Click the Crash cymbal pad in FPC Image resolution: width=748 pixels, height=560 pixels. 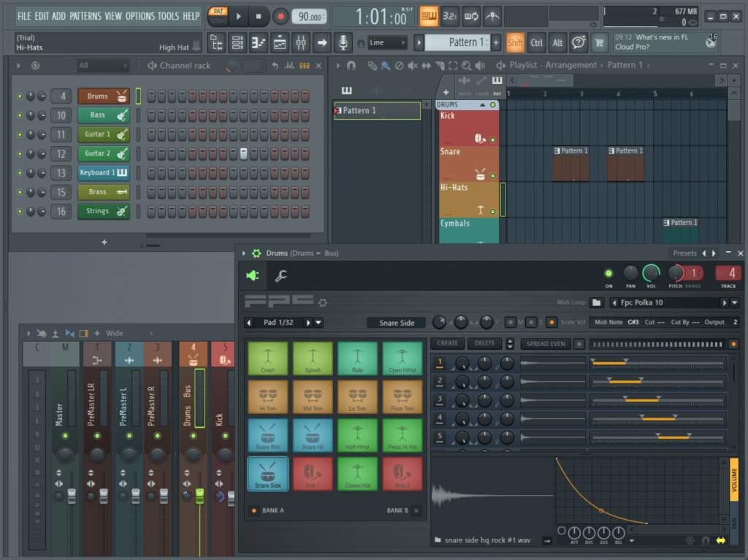coord(268,358)
